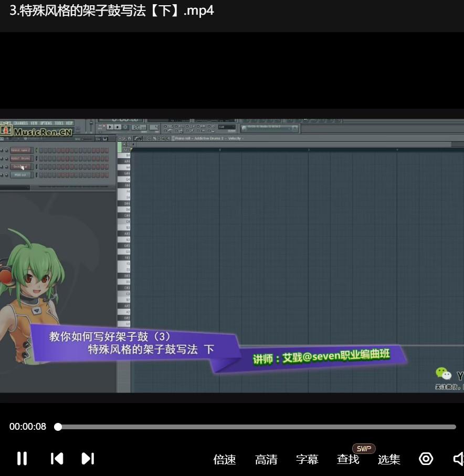
Task: Click the G4 piano roll key
Action: [124, 179]
